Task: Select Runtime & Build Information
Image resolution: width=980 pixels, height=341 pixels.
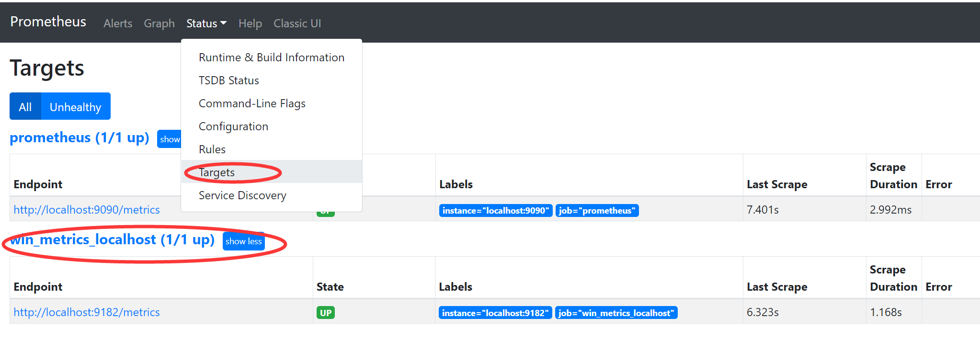Action: [272, 57]
